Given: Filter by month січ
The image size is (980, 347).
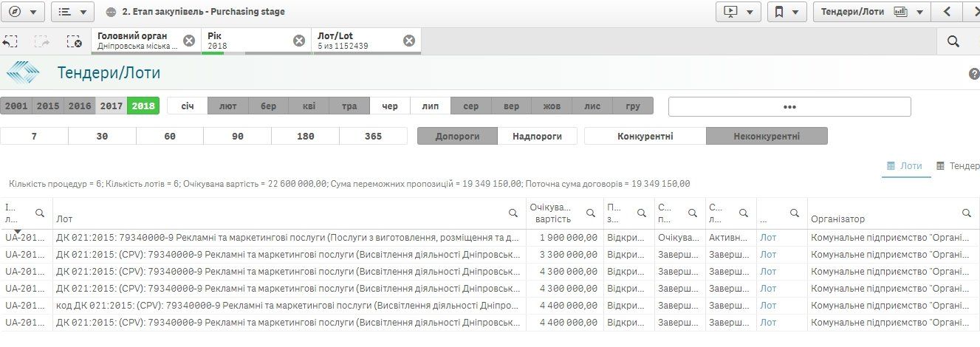Looking at the screenshot, I should 188,106.
